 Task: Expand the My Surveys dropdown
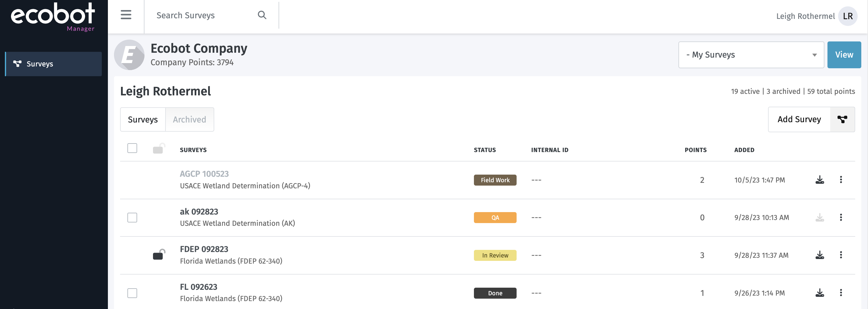click(x=751, y=55)
